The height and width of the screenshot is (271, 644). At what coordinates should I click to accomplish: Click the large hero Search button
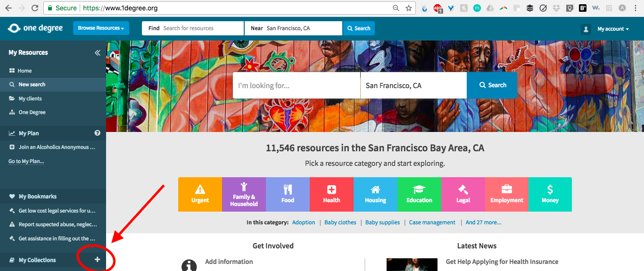click(x=492, y=85)
